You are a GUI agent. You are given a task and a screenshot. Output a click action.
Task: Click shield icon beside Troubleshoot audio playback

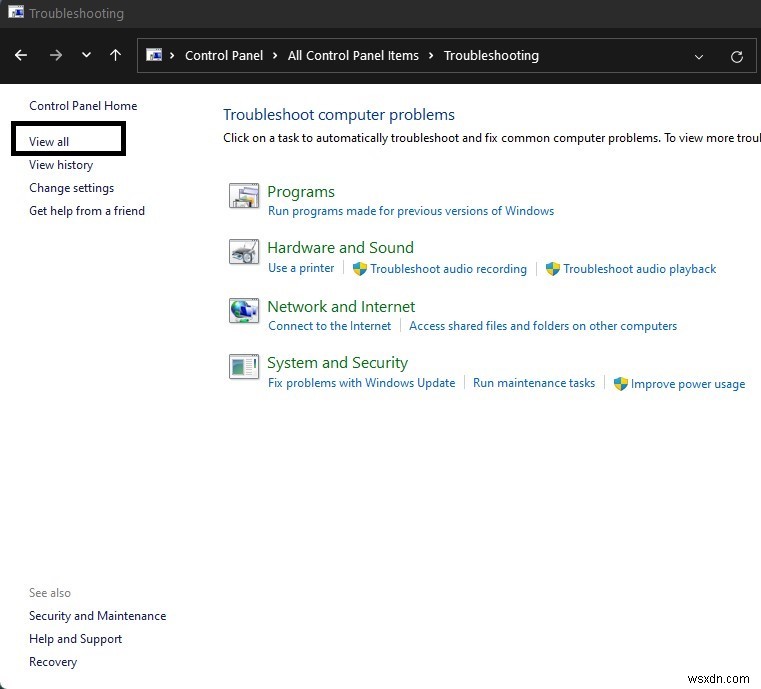click(x=553, y=269)
